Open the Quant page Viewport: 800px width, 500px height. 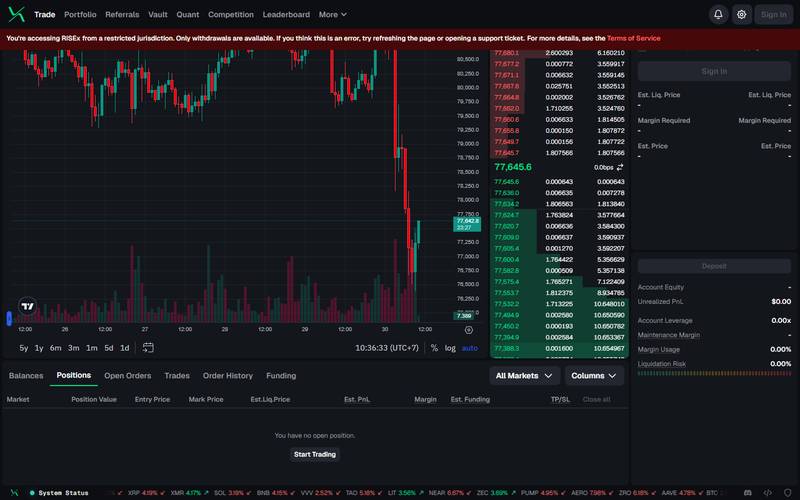click(188, 14)
